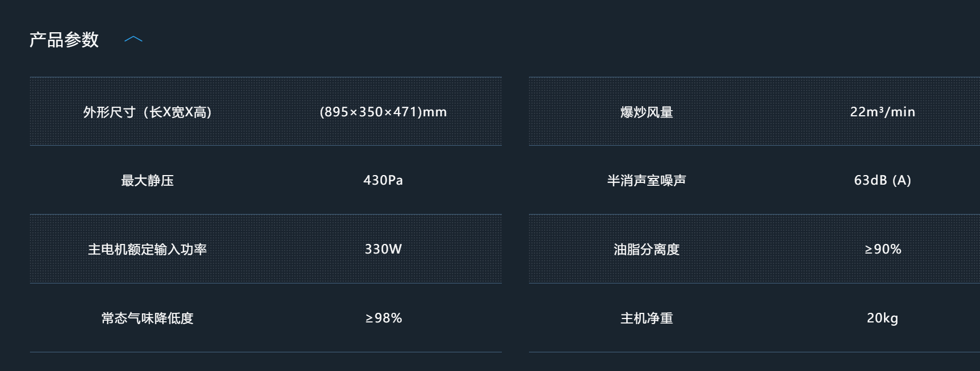Click the 常态气味降低度 label
This screenshot has height=371, width=980.
(147, 318)
